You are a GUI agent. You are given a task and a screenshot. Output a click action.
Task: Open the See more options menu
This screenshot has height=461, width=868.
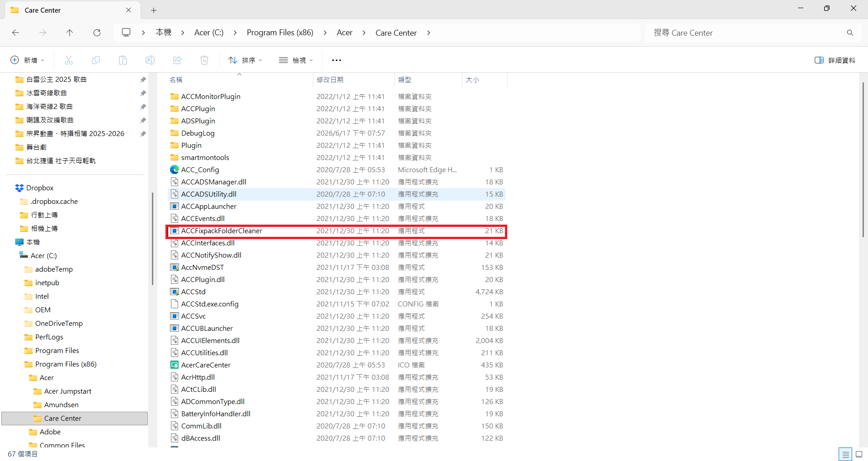click(336, 60)
